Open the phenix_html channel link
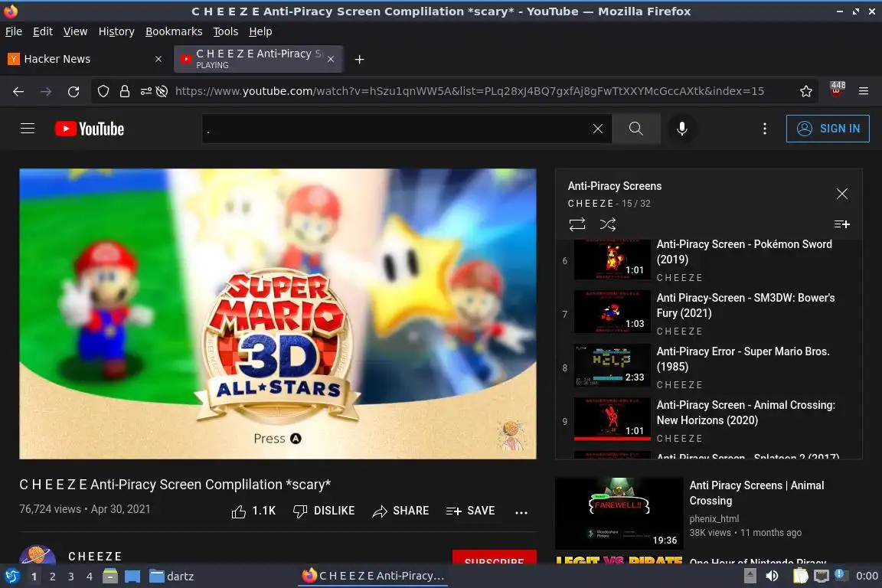Screen dimensions: 882x588 714,519
